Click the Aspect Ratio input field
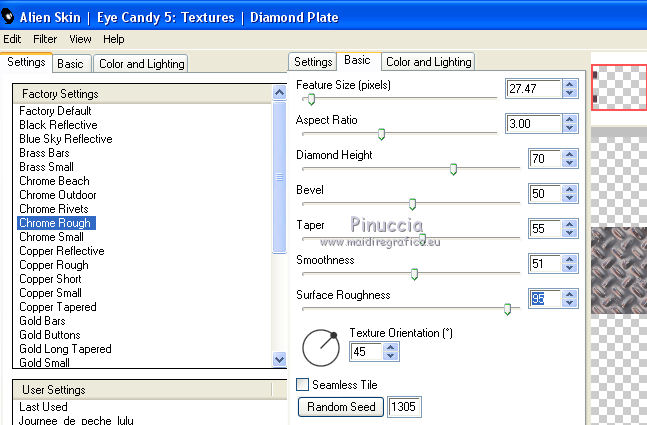Screen dimensions: 647x425 (534, 123)
